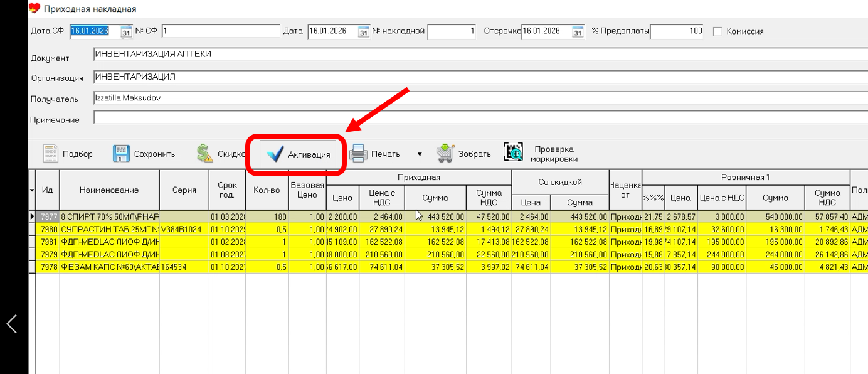Click the Подбор document icon

[x=50, y=154]
